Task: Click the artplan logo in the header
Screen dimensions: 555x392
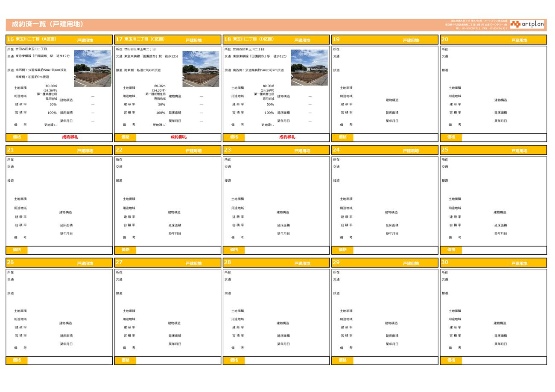Action: (x=527, y=24)
